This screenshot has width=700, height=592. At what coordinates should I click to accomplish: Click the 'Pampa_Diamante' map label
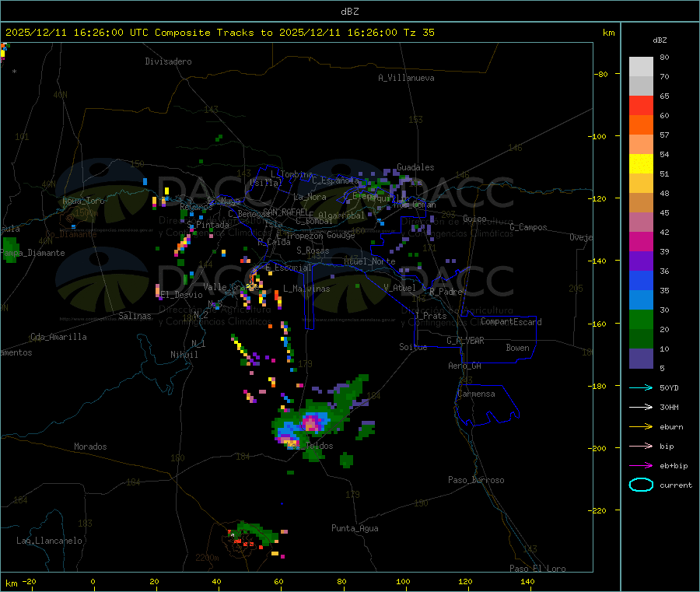click(x=33, y=253)
